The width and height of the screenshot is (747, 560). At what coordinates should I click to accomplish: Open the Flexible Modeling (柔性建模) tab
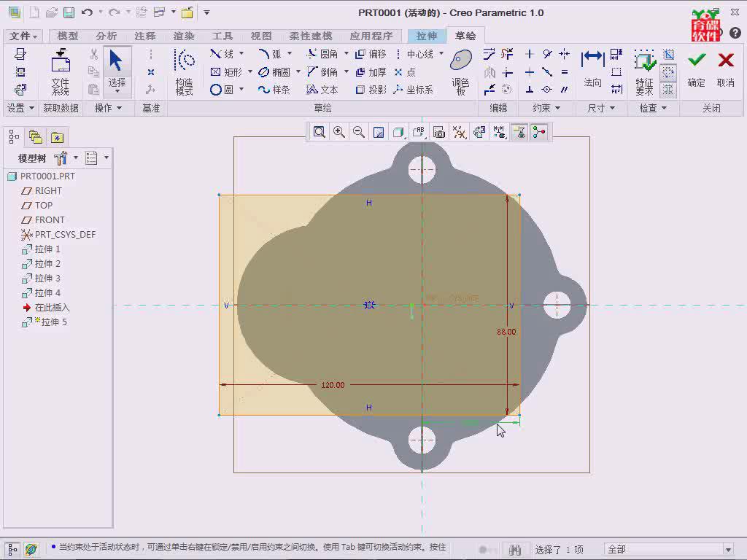(x=311, y=36)
